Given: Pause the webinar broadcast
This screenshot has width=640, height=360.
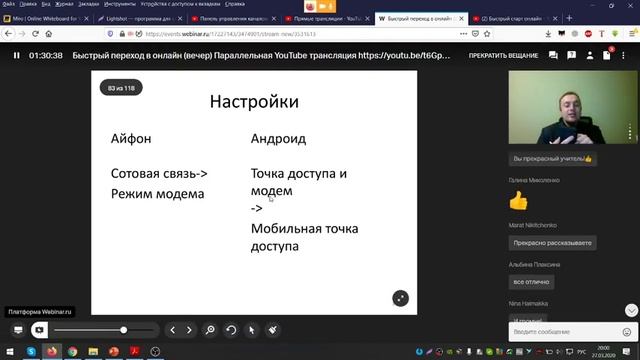Looking at the screenshot, I should coord(16,55).
